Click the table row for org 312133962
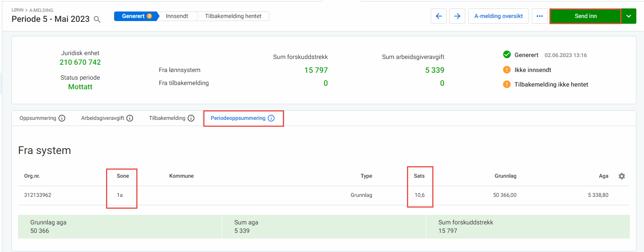This screenshot has width=644, height=252. click(x=268, y=195)
